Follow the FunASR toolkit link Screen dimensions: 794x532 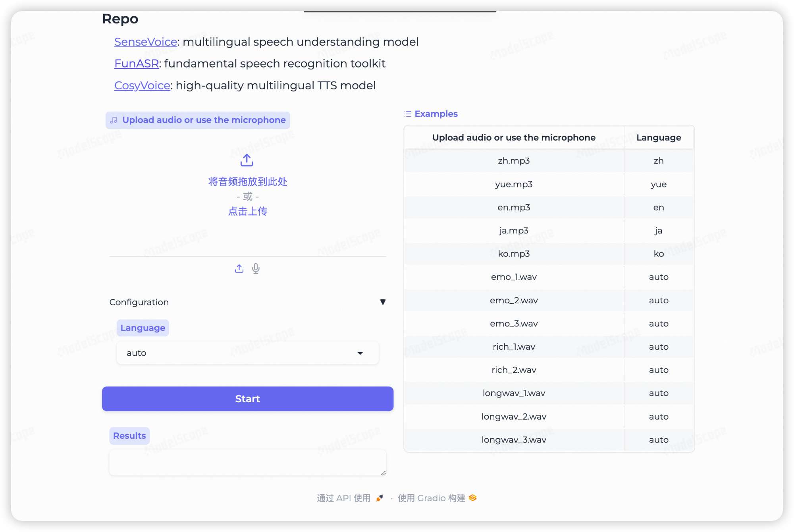point(136,64)
